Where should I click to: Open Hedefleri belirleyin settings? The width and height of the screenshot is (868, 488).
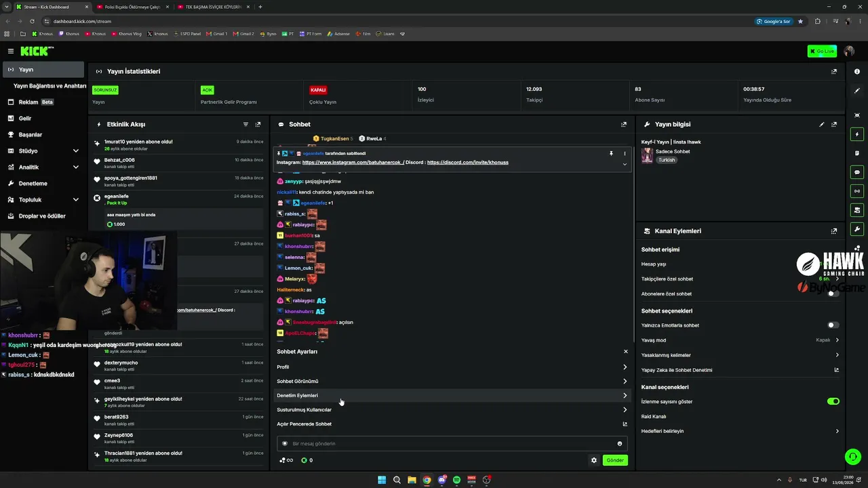(740, 431)
